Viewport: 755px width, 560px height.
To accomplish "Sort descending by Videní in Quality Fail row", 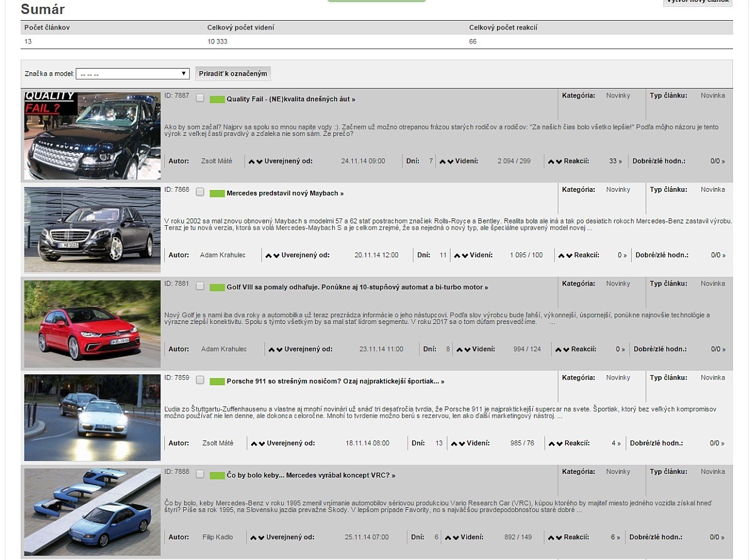I will tap(449, 162).
